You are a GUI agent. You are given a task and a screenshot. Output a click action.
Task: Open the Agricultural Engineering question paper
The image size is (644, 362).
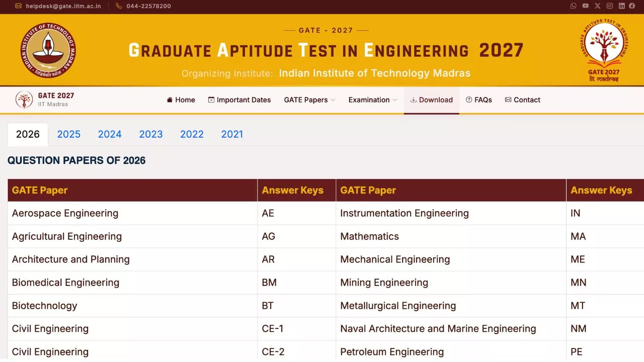[67, 236]
